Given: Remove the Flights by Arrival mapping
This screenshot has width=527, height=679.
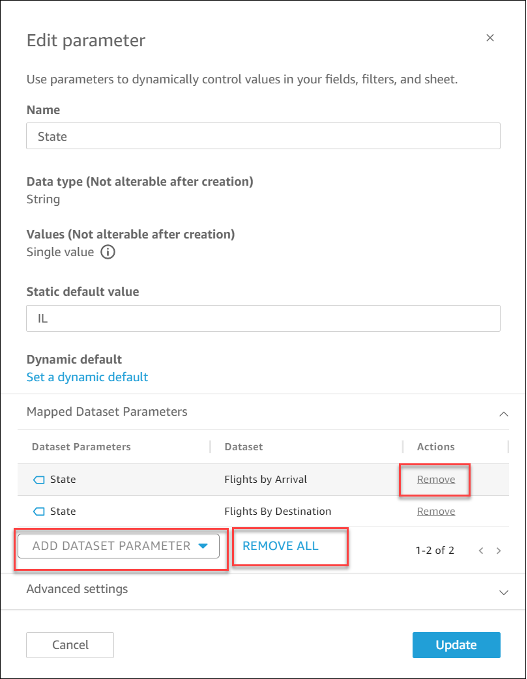Looking at the screenshot, I should click(x=436, y=479).
